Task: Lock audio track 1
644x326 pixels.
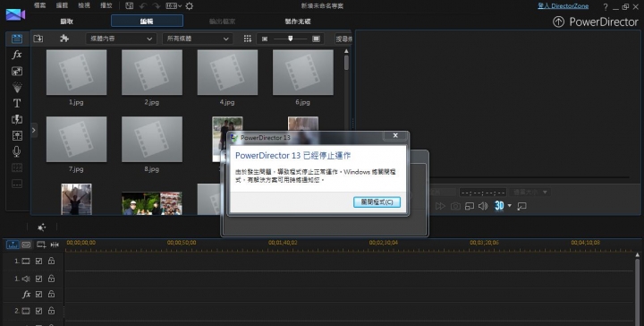Action: pyautogui.click(x=51, y=279)
